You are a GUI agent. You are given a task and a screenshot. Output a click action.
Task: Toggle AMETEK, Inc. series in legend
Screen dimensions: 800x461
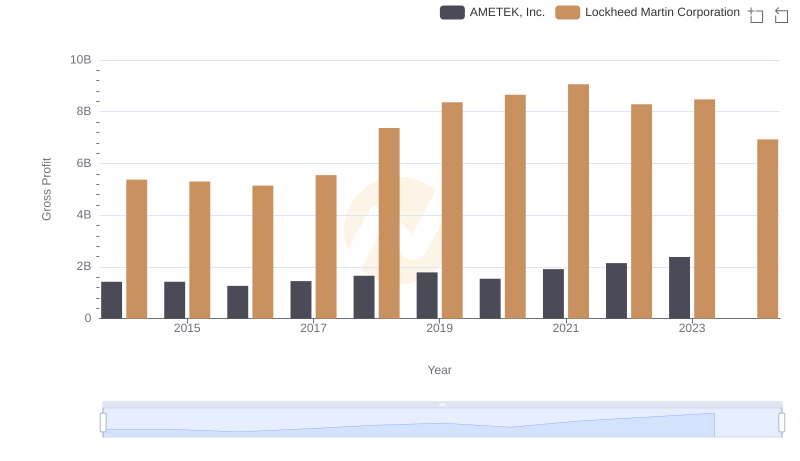(x=492, y=12)
